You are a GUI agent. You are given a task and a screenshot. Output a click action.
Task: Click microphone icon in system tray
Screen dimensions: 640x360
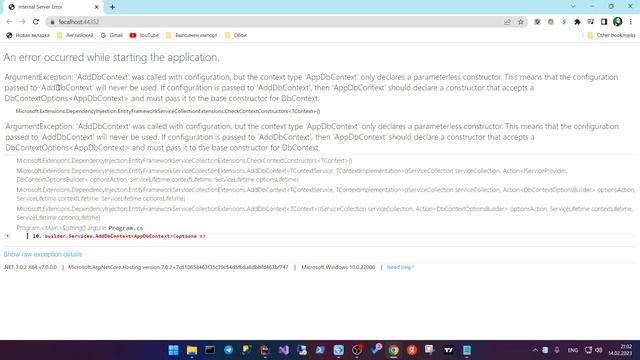(557, 350)
